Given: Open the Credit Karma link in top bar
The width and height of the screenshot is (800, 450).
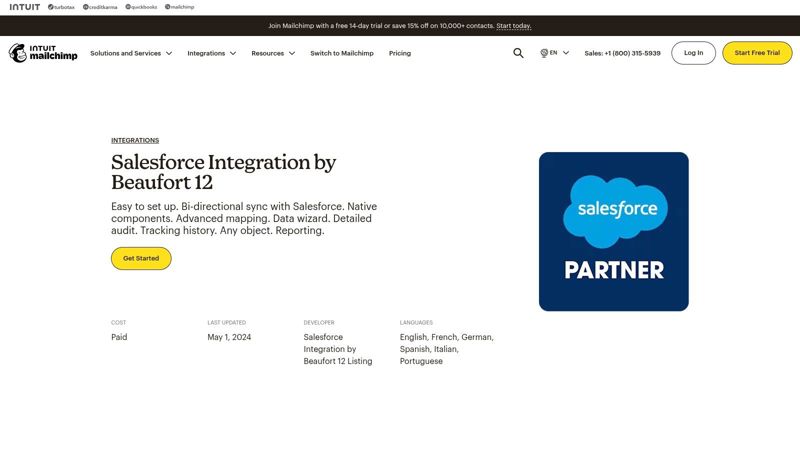Looking at the screenshot, I should tap(101, 7).
